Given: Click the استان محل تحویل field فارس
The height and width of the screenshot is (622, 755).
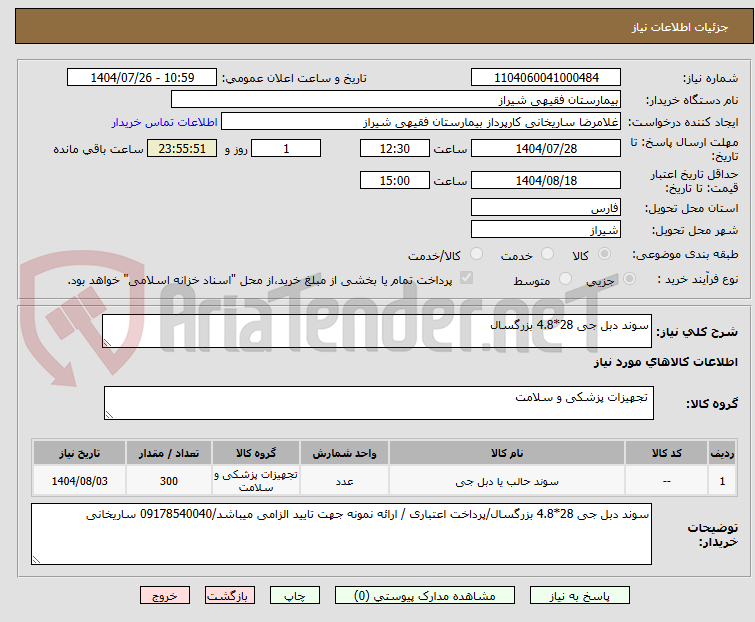Looking at the screenshot, I should click(x=546, y=207).
